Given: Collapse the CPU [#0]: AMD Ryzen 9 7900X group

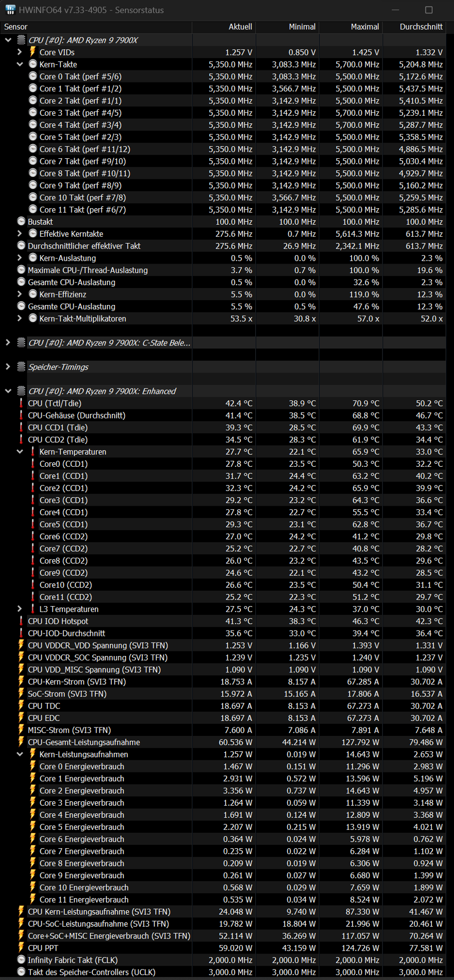Looking at the screenshot, I should (x=8, y=40).
